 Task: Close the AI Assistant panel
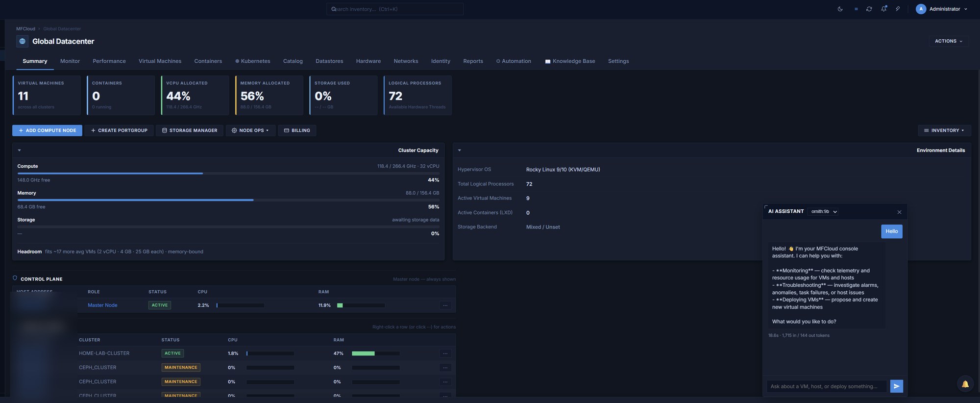899,212
